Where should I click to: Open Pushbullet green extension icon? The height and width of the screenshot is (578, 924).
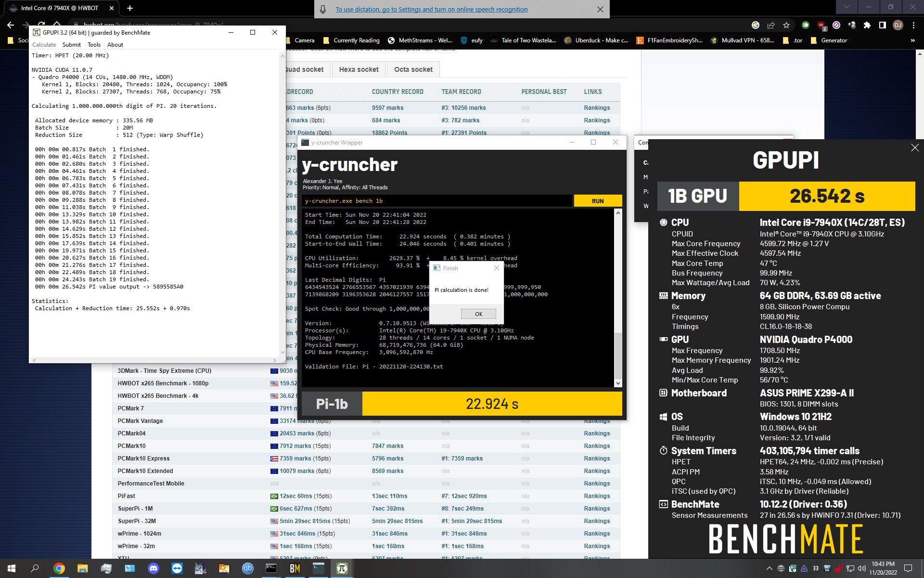click(x=806, y=25)
